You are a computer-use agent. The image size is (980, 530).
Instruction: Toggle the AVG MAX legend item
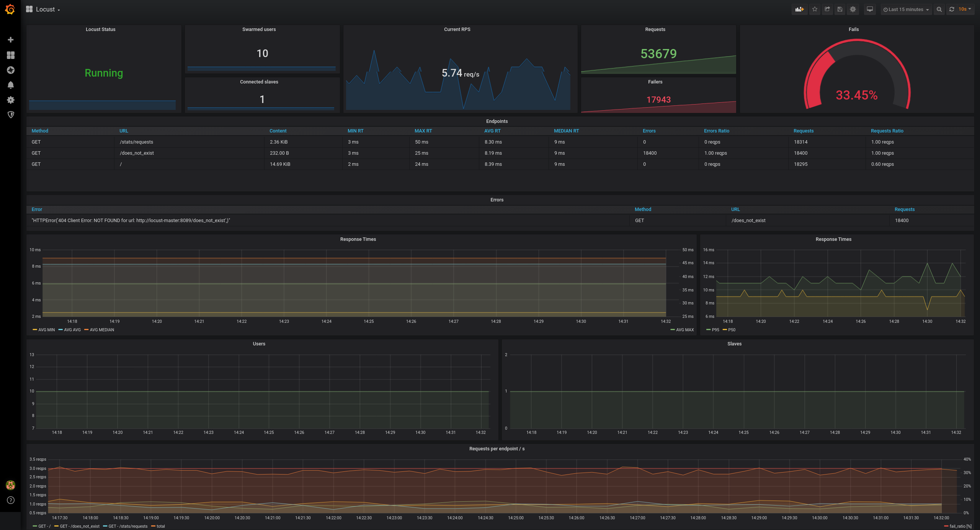[x=684, y=329]
